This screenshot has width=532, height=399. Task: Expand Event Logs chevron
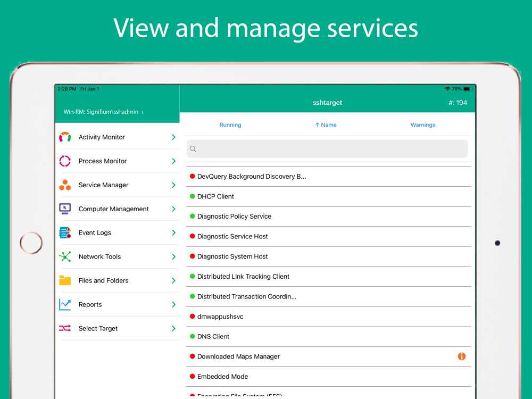[x=173, y=233]
